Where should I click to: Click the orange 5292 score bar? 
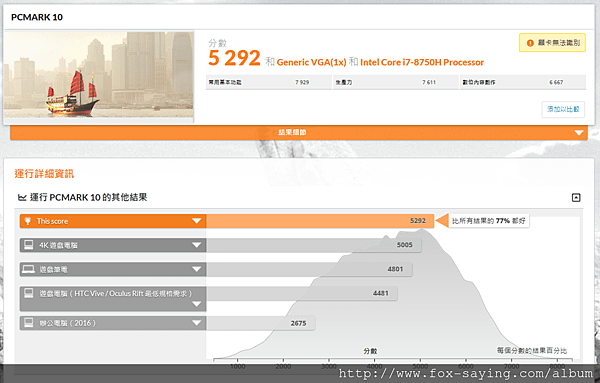(320, 221)
